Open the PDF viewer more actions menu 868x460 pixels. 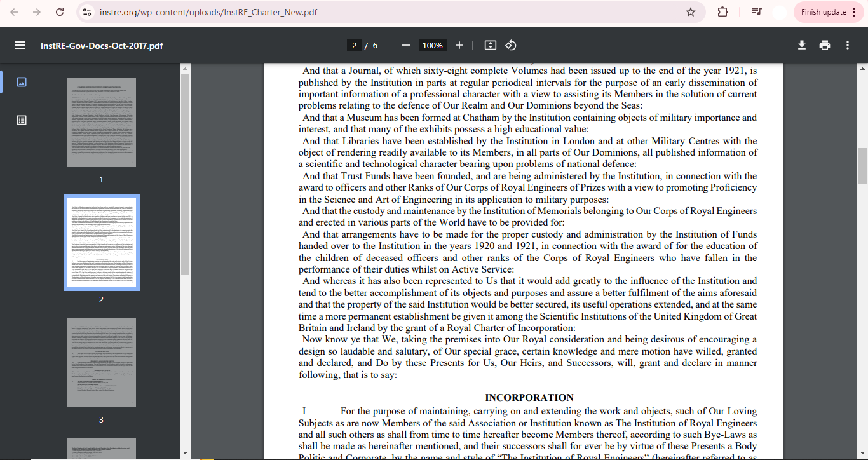(848, 45)
